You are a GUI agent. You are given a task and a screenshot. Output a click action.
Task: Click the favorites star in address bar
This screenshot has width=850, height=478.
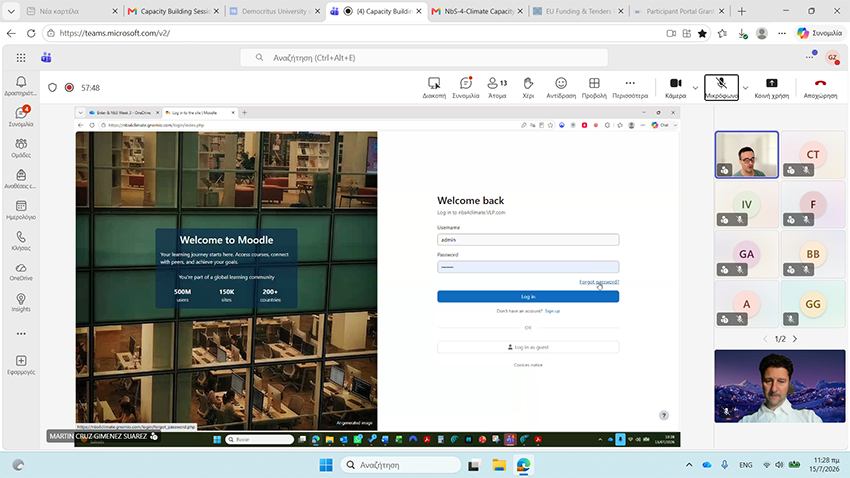coord(702,33)
